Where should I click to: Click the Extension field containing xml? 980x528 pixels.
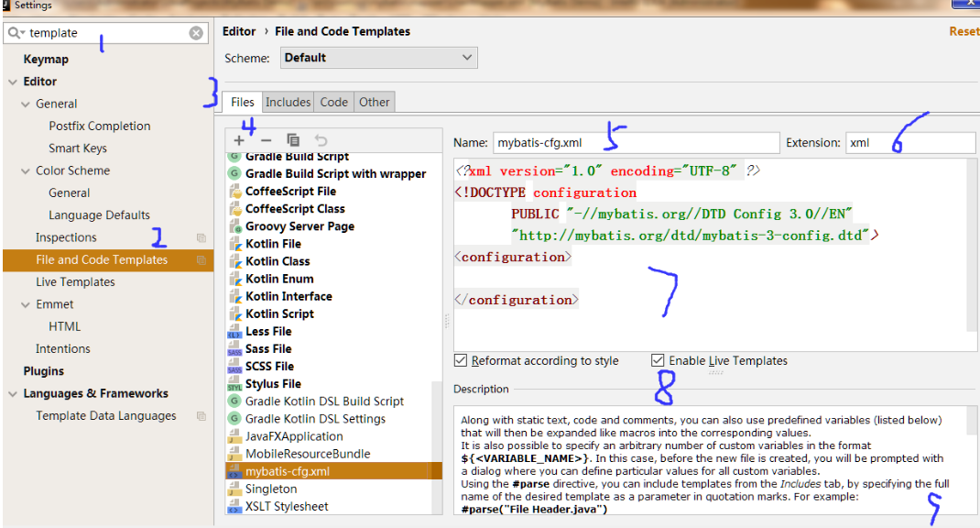point(910,143)
